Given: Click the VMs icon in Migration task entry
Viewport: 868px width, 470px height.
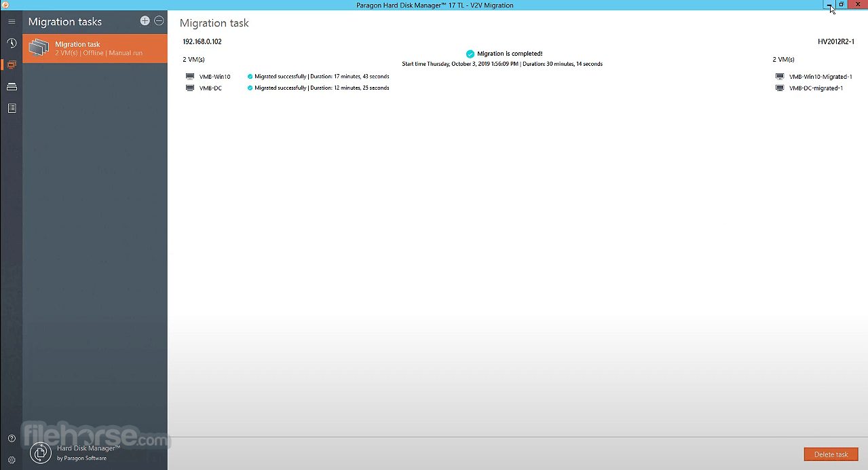Looking at the screenshot, I should [39, 48].
